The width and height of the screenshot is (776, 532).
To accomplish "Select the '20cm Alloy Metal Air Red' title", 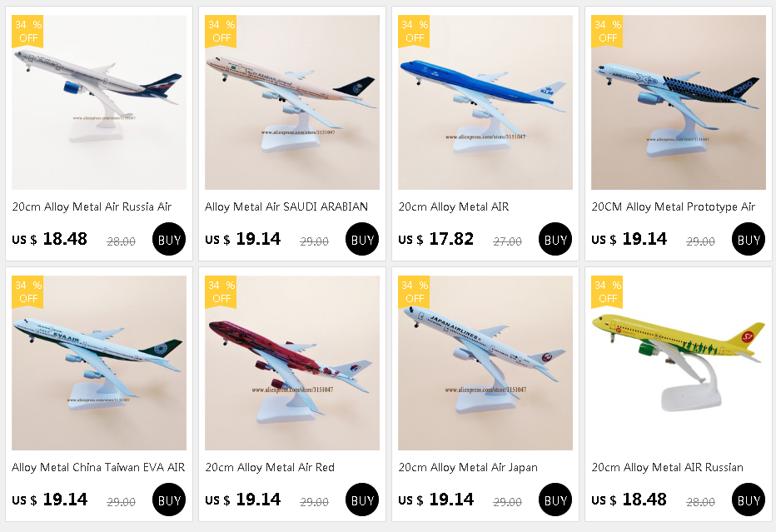I will click(270, 467).
